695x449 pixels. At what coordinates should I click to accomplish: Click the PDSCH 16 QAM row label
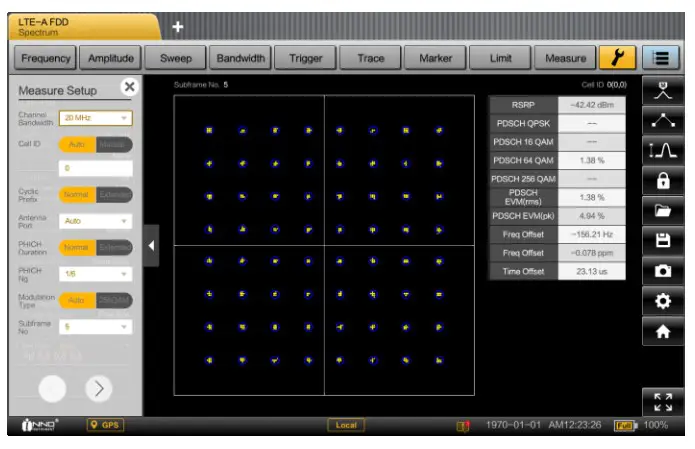523,142
